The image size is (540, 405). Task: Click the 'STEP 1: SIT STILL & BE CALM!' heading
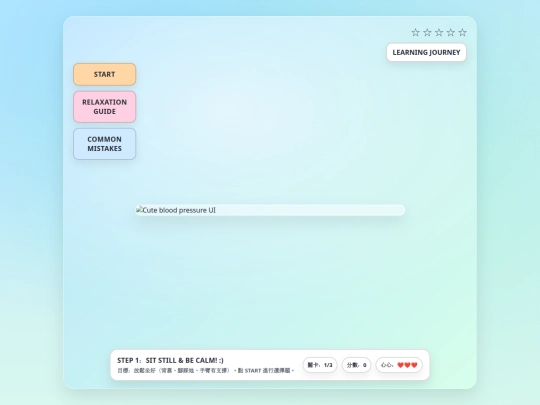click(170, 360)
